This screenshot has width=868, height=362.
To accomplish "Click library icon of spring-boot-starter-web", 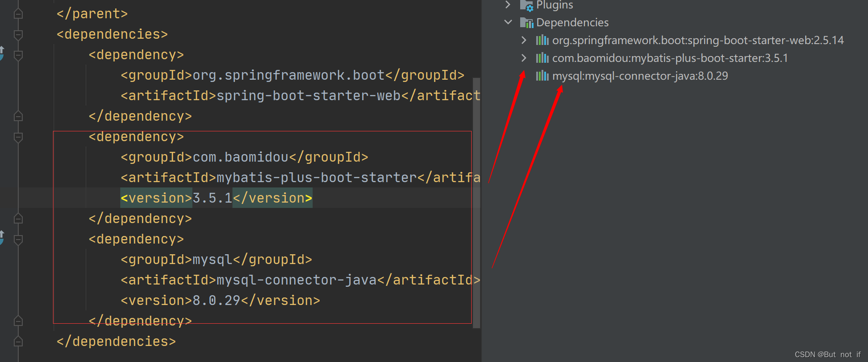I will click(542, 40).
